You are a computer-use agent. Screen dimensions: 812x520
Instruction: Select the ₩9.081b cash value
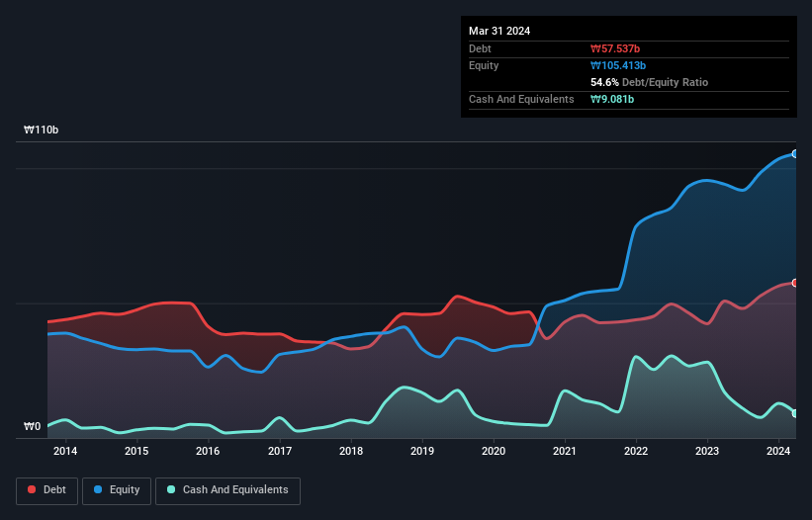[612, 99]
